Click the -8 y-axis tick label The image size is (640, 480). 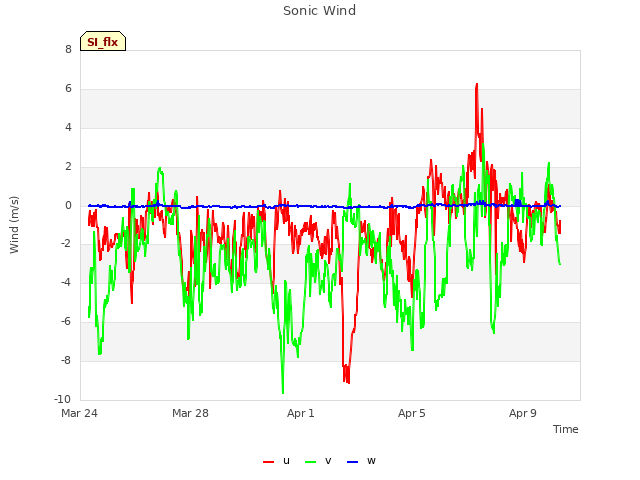tap(66, 360)
